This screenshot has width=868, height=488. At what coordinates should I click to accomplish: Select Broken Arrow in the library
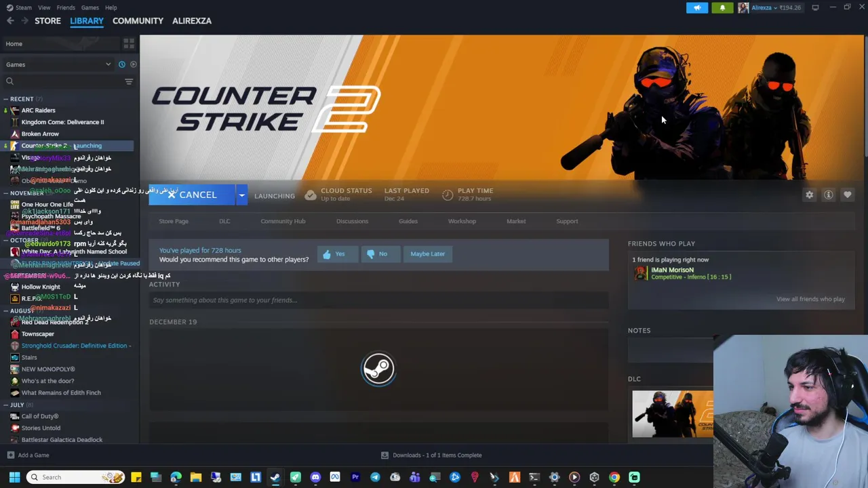point(40,134)
